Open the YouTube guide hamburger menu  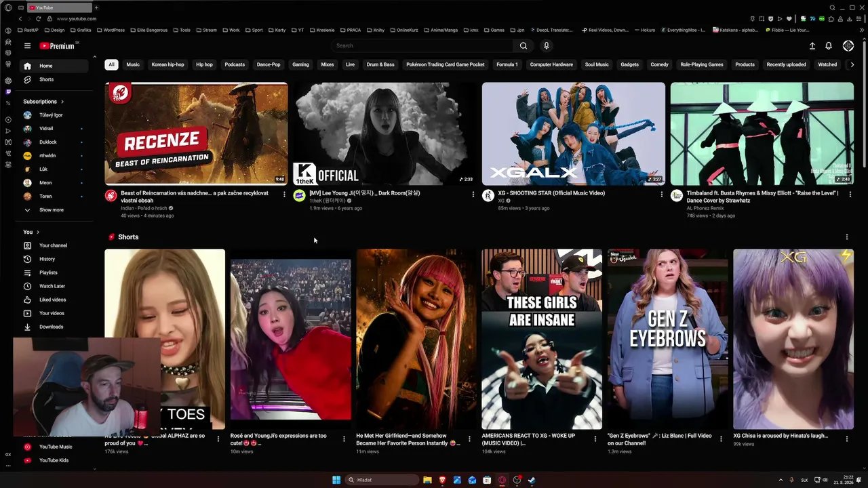[x=27, y=46]
